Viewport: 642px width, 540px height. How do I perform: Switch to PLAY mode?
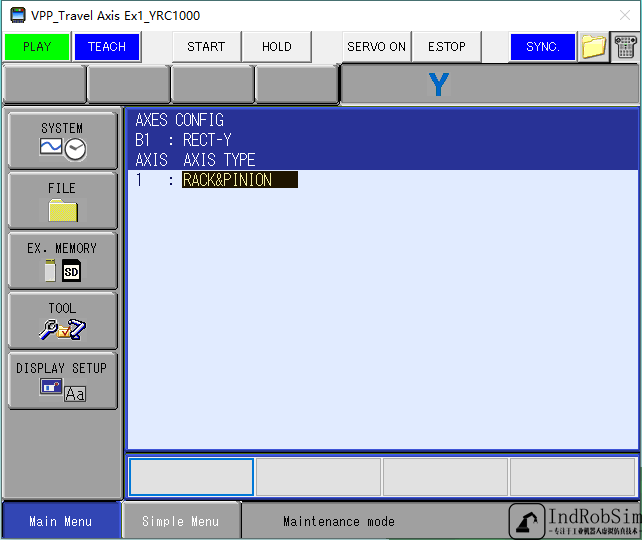click(37, 47)
